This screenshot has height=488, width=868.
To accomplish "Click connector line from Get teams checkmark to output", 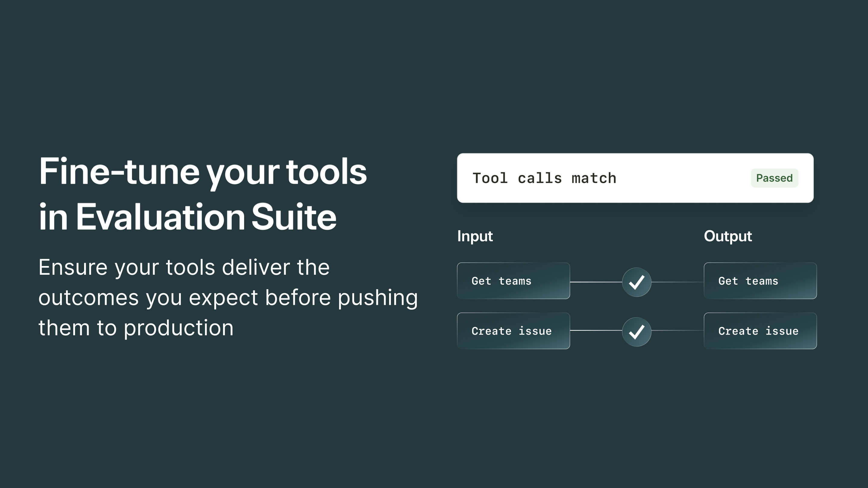I will pos(677,282).
